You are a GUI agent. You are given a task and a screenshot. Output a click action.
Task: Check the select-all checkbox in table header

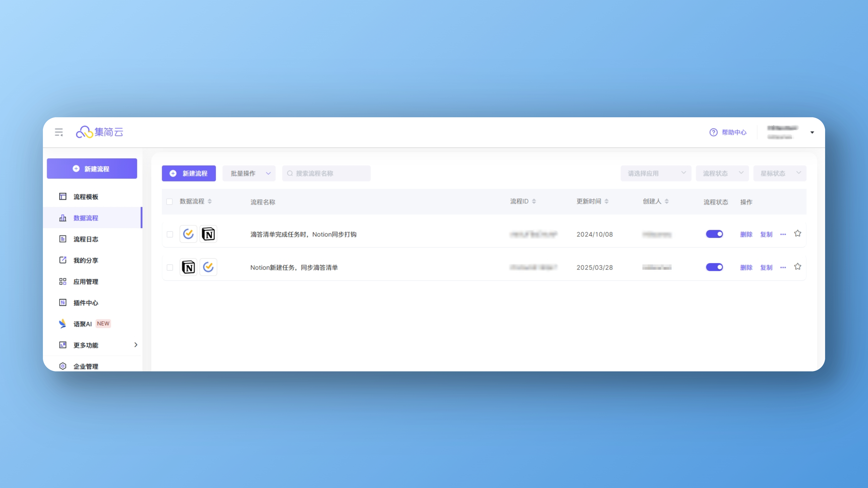(x=169, y=202)
